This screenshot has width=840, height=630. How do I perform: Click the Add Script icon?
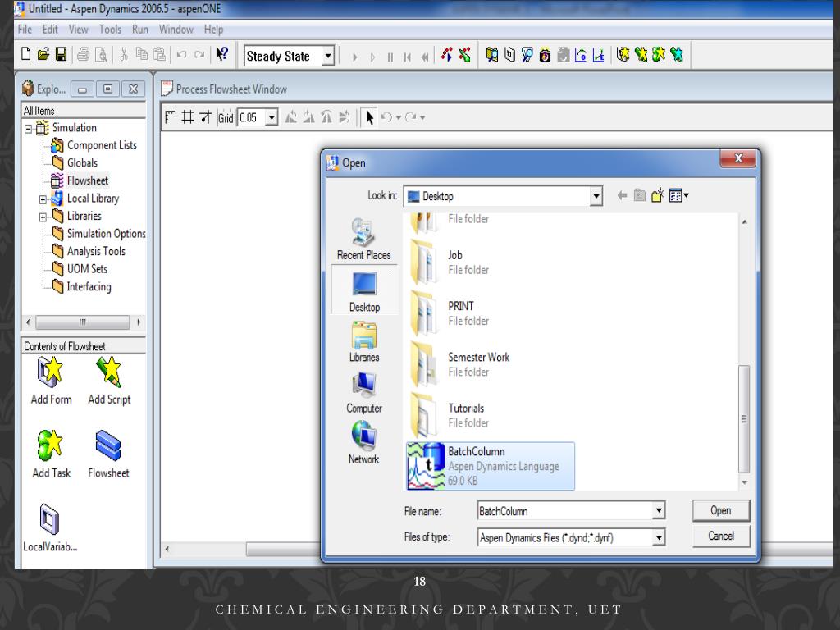tap(109, 381)
